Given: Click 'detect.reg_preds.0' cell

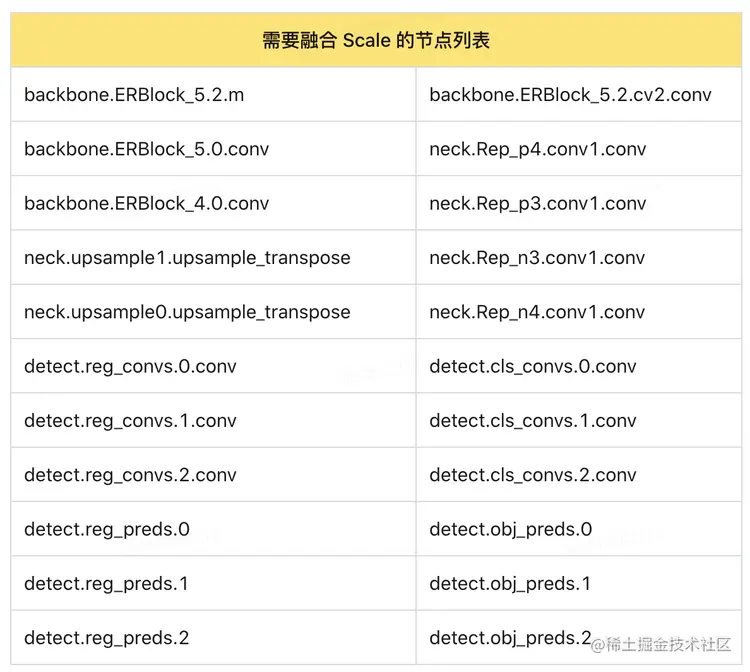Looking at the screenshot, I should coord(213,529).
